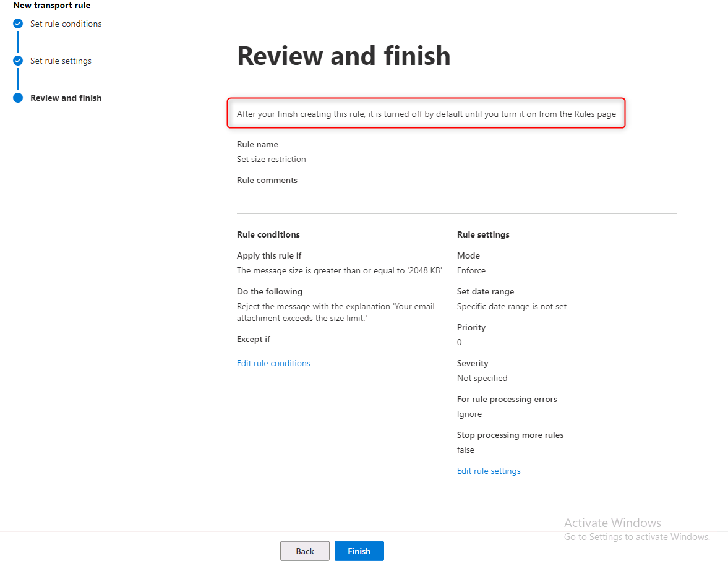Click the Review and finish step circle
Screen dimensions: 728x566
(x=18, y=98)
